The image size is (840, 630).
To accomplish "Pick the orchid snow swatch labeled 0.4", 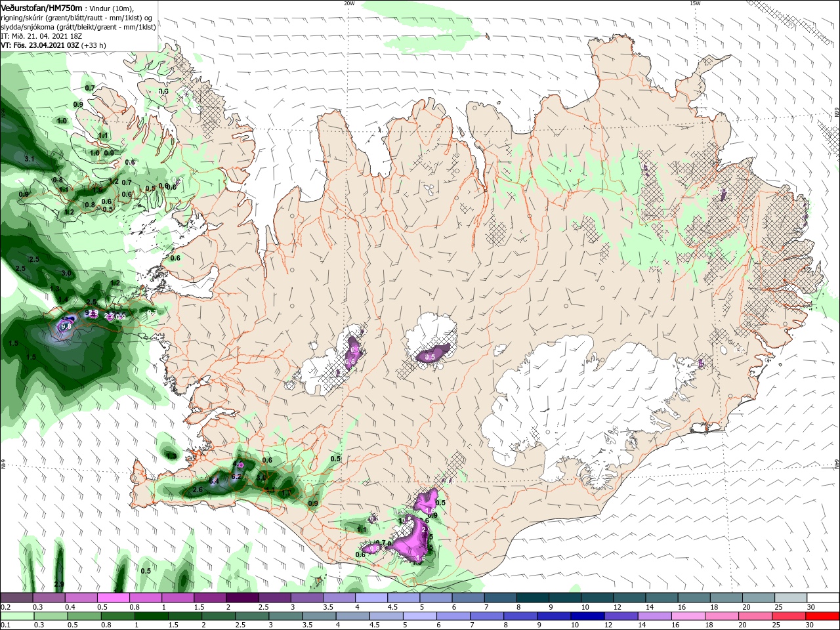I will tap(81, 598).
